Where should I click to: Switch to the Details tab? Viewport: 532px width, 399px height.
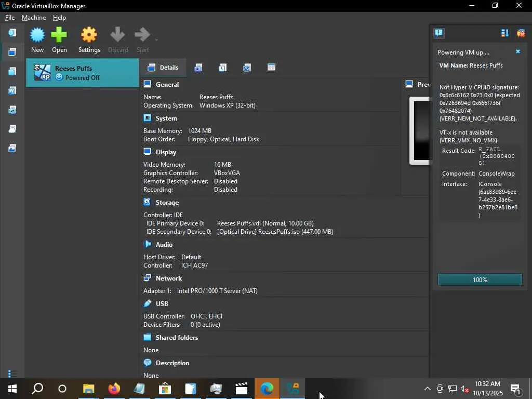coord(163,68)
